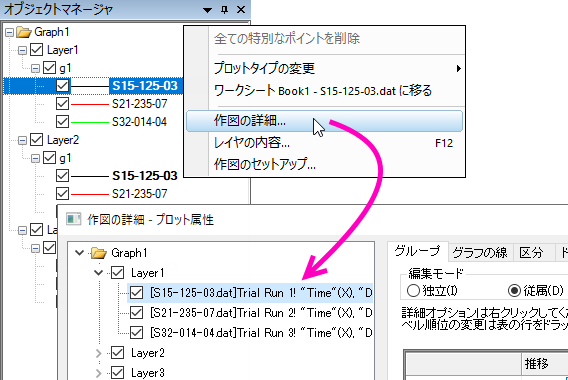Select [S15-125-03.dat]Trial Run 1 plot row

tap(250, 293)
